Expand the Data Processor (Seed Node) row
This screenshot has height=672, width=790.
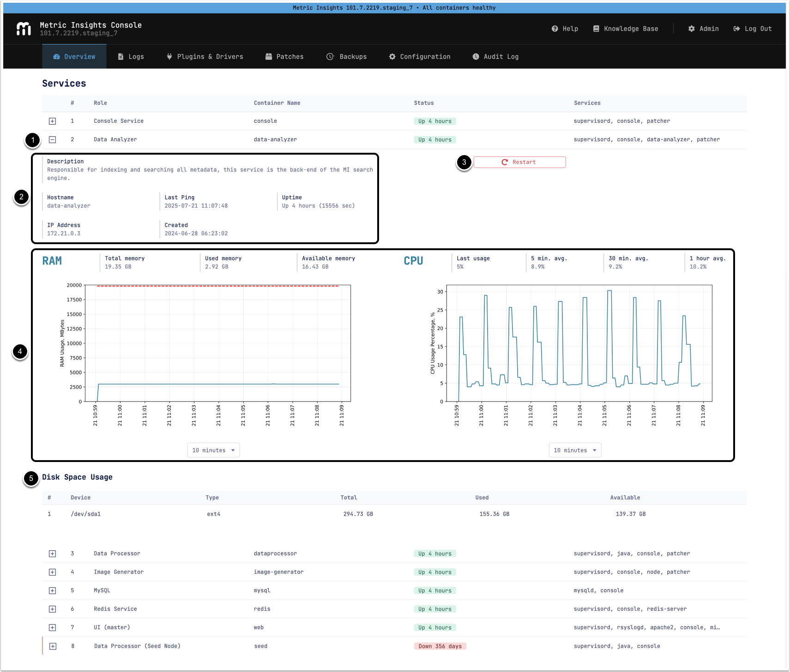[x=53, y=646]
